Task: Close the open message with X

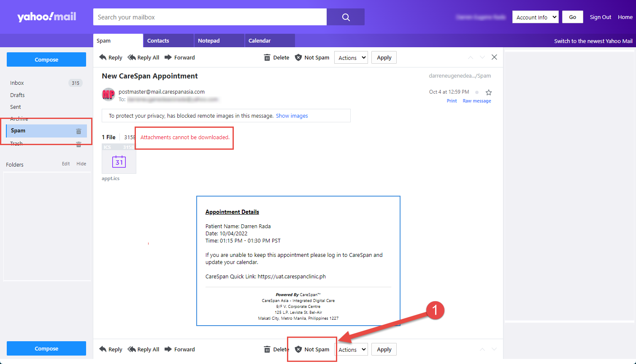Action: (494, 57)
